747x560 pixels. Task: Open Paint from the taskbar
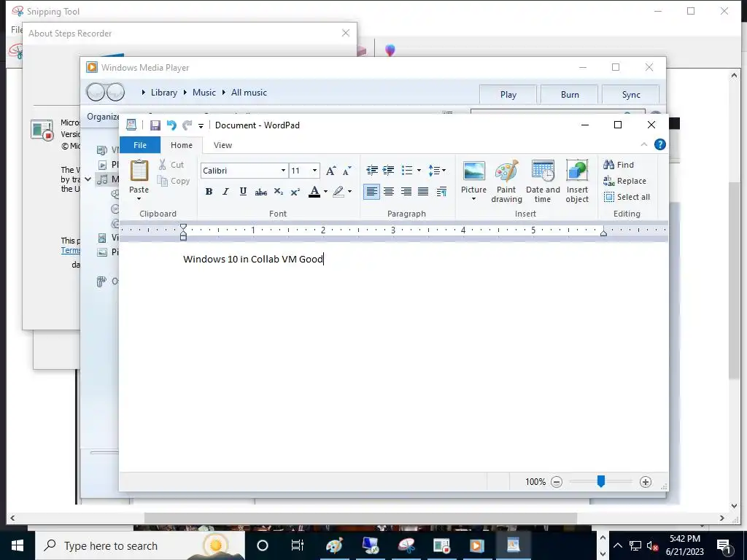pos(334,545)
